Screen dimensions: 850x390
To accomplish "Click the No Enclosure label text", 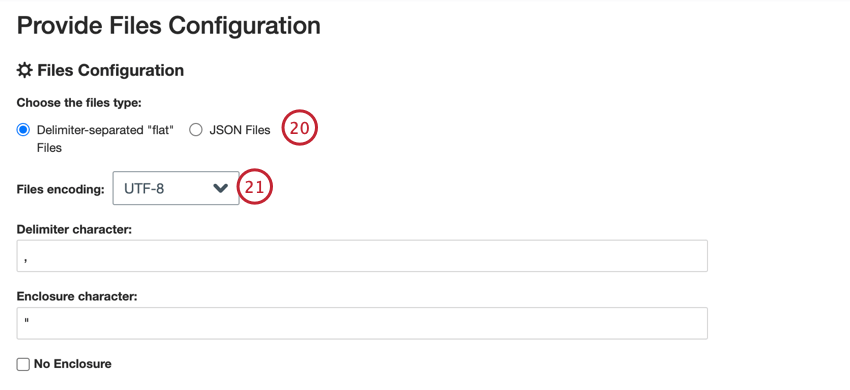I will 73,364.
